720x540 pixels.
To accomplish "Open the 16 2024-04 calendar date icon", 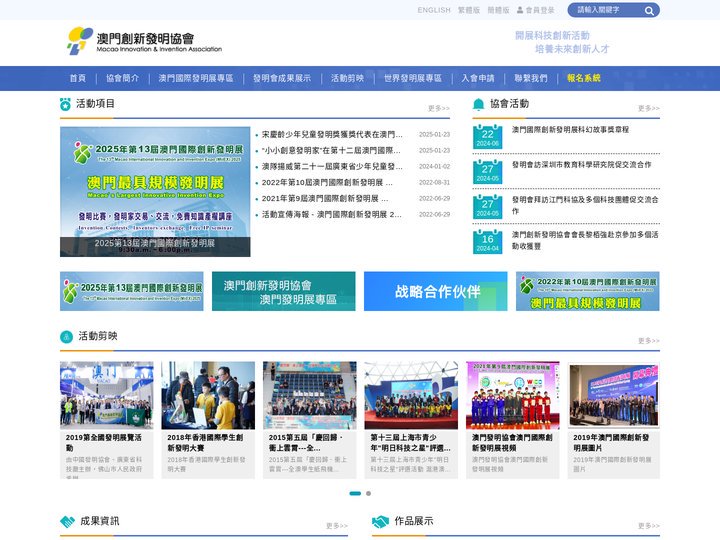I will (487, 241).
